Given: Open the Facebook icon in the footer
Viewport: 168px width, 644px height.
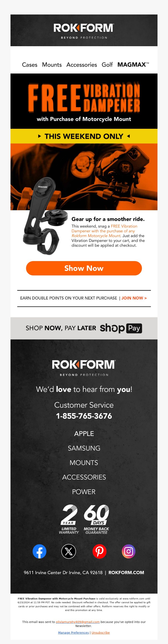Looking at the screenshot, I should [39, 551].
